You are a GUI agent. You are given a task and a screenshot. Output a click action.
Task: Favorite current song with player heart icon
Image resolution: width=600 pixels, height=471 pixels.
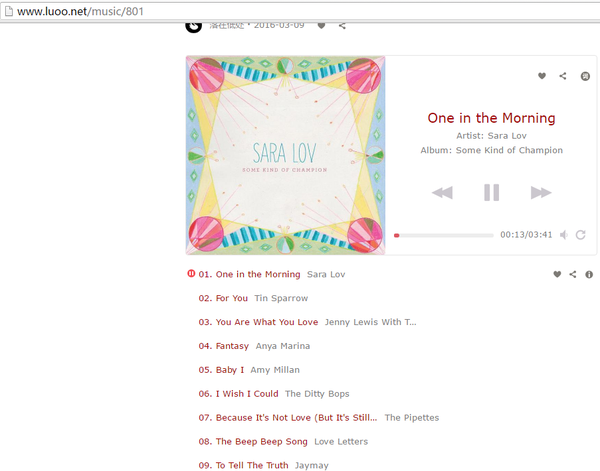(542, 76)
